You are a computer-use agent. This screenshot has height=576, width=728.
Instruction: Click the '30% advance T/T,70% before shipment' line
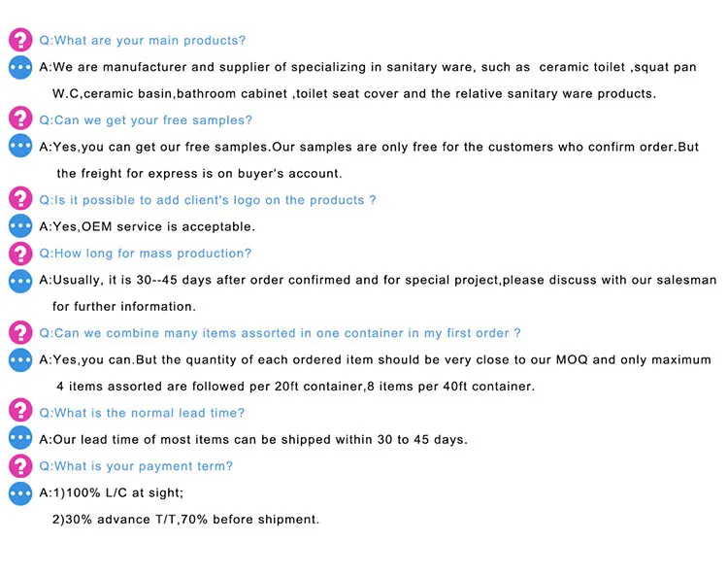pyautogui.click(x=185, y=519)
